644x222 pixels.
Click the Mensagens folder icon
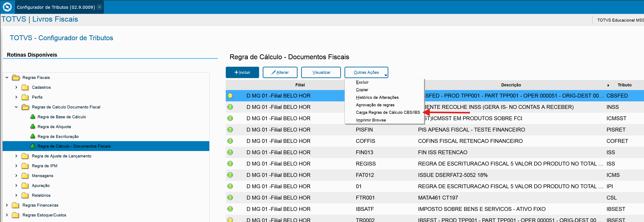coord(25,176)
